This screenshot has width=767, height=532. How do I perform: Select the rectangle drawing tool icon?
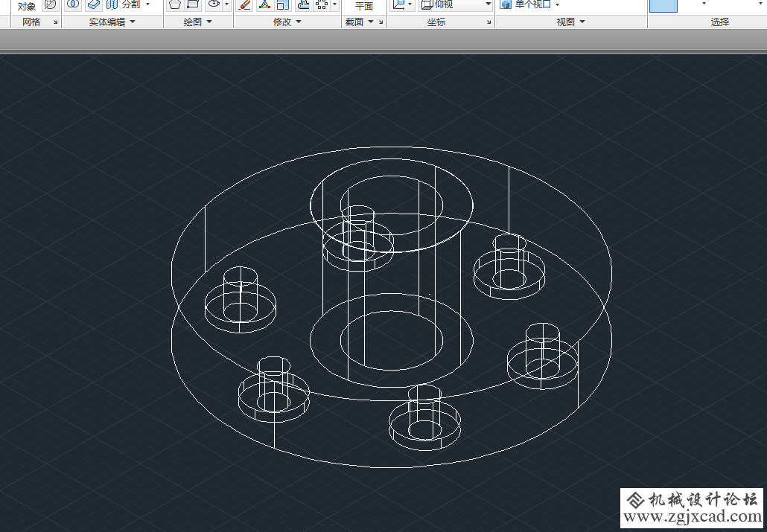pos(193,4)
